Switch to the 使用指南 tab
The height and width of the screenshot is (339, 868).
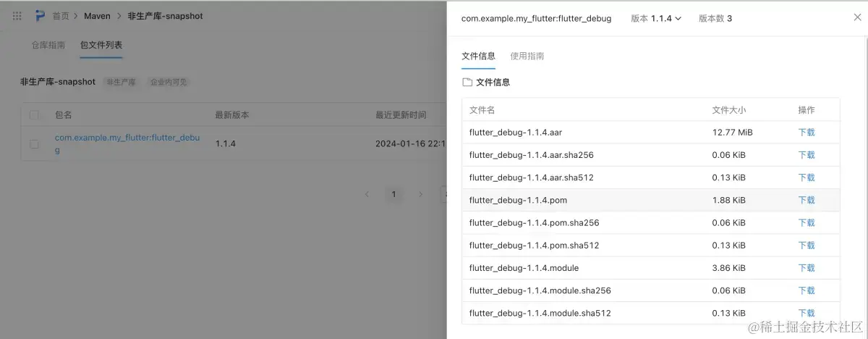pyautogui.click(x=527, y=56)
